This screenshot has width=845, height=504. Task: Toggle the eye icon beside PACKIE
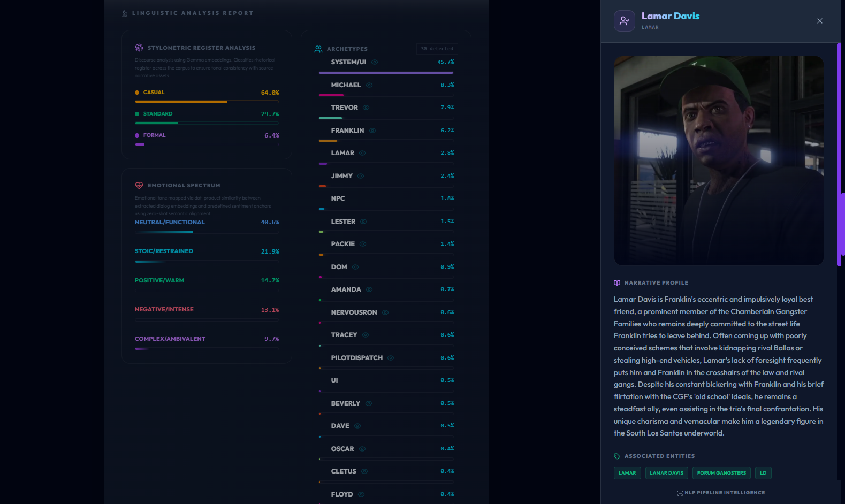pyautogui.click(x=363, y=244)
